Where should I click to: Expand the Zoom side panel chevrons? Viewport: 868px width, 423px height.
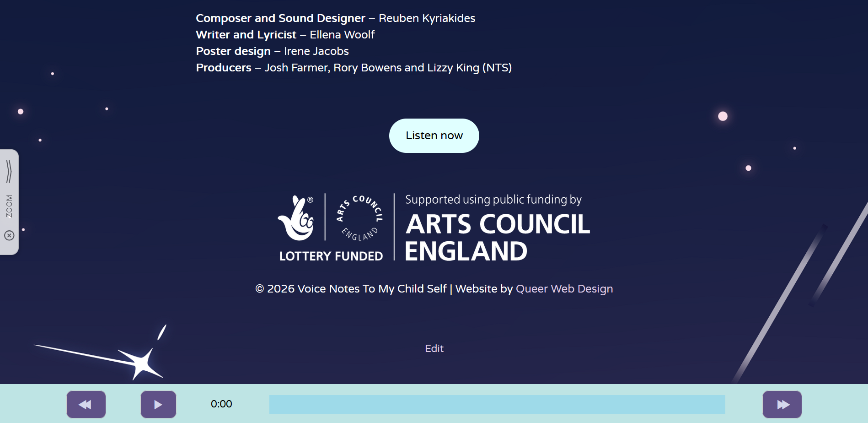pyautogui.click(x=9, y=171)
